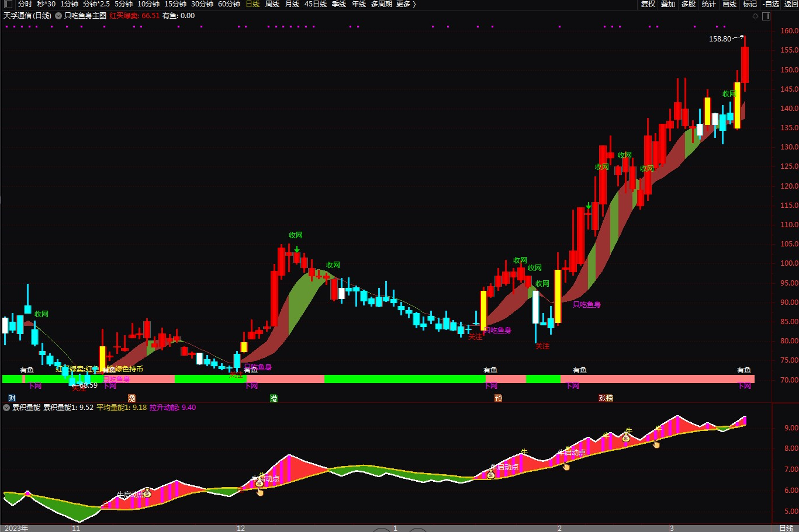This screenshot has height=532, width=799.
Task: Switch to 月线 monthly chart
Action: click(292, 4)
